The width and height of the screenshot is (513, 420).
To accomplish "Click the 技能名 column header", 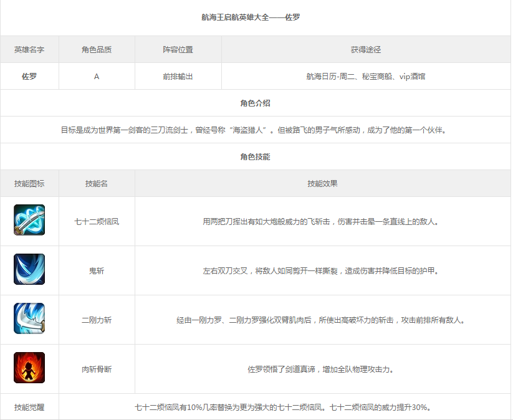I will (97, 184).
